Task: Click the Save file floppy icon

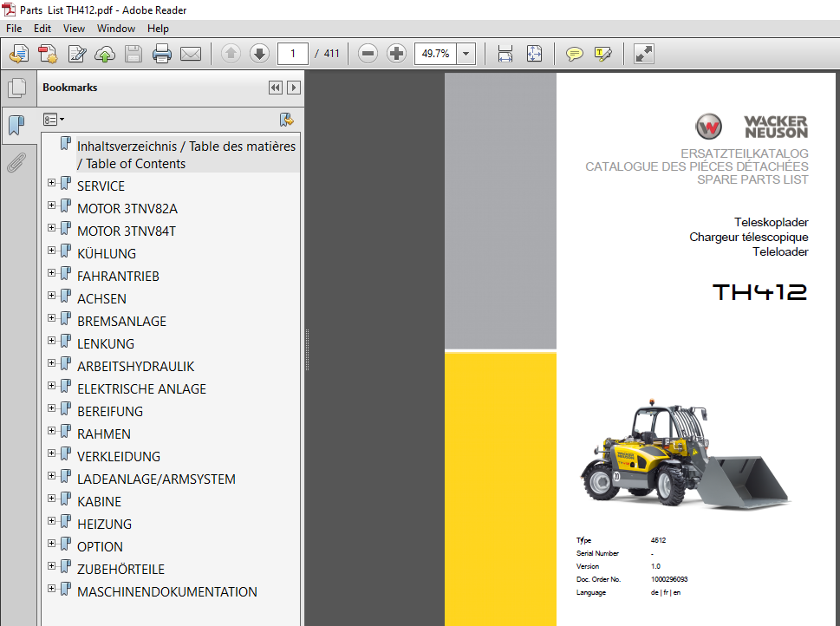Action: (x=133, y=54)
